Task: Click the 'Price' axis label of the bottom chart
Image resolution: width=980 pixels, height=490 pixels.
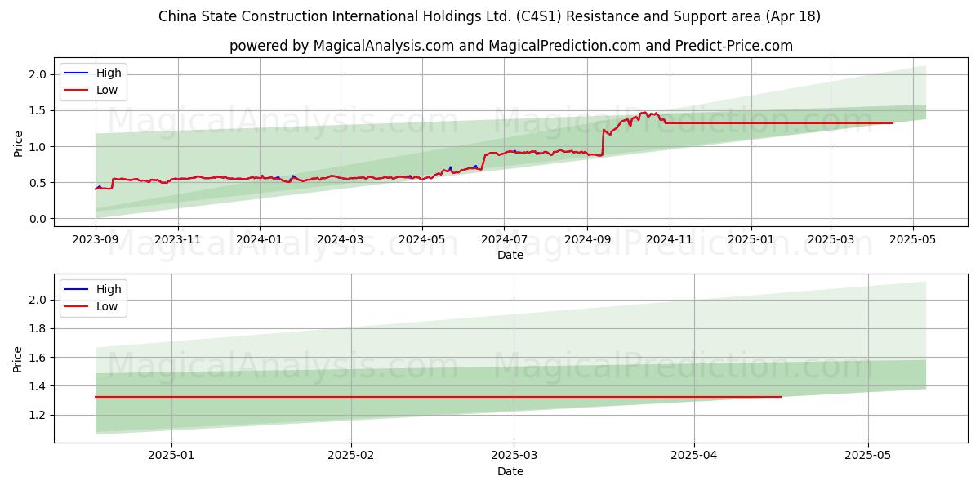Action: point(19,359)
